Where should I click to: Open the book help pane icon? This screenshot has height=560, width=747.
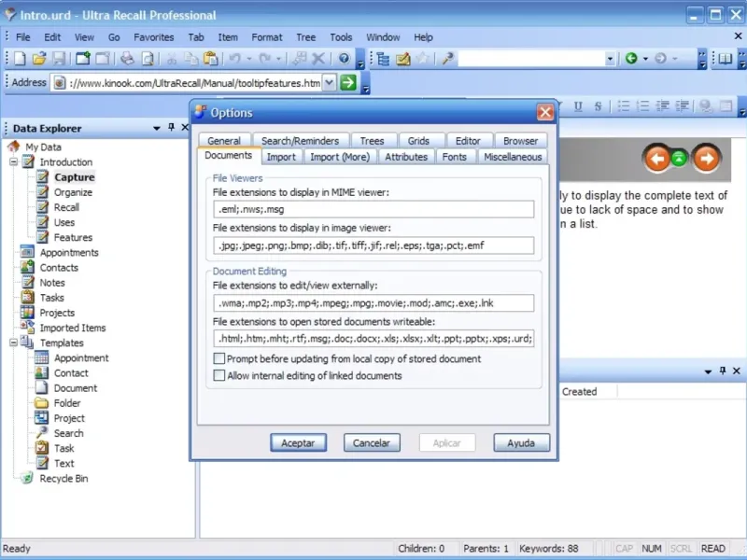point(725,59)
